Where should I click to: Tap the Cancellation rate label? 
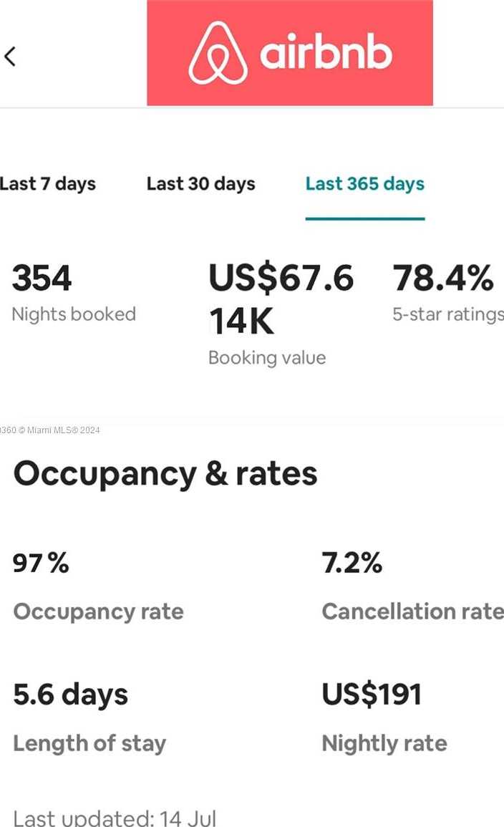click(412, 611)
